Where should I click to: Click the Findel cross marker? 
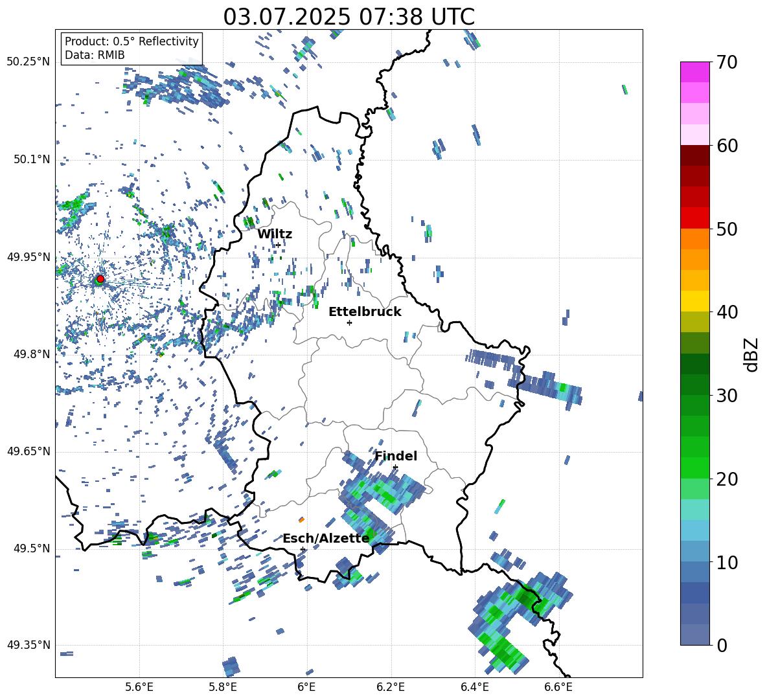[x=395, y=468]
